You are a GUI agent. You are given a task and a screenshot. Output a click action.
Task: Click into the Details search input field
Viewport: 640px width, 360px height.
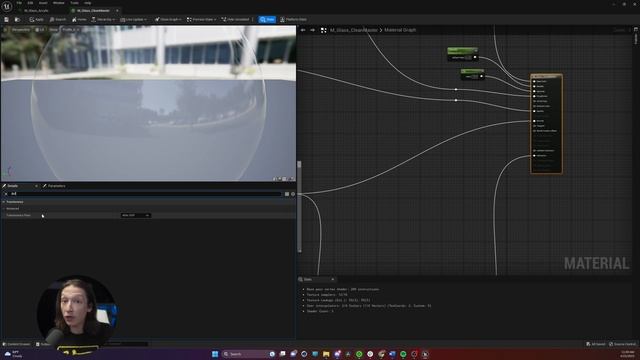[x=145, y=194]
